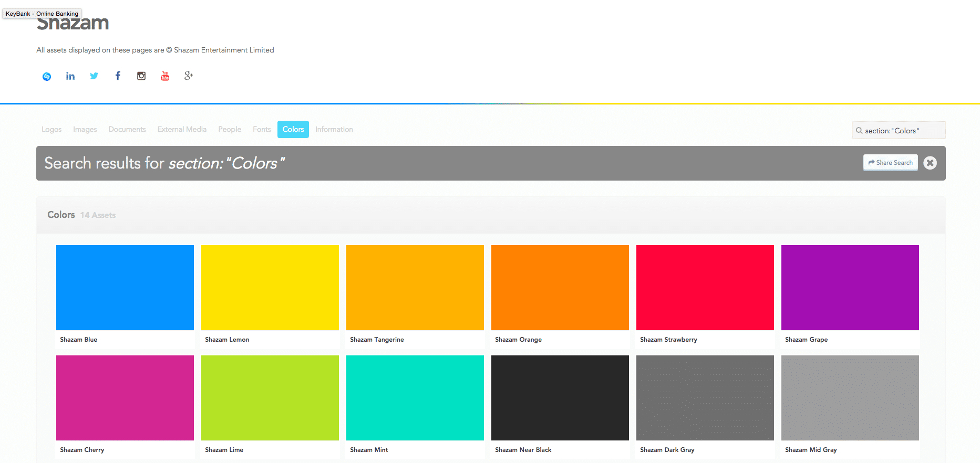980x463 pixels.
Task: Click the Shazam Entertainment Limited copyright text
Action: tap(155, 50)
